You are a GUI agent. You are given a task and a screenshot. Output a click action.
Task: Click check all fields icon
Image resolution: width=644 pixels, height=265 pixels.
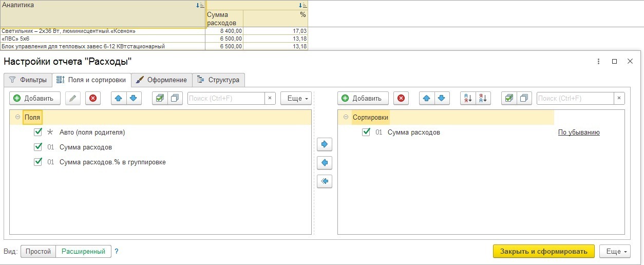160,98
